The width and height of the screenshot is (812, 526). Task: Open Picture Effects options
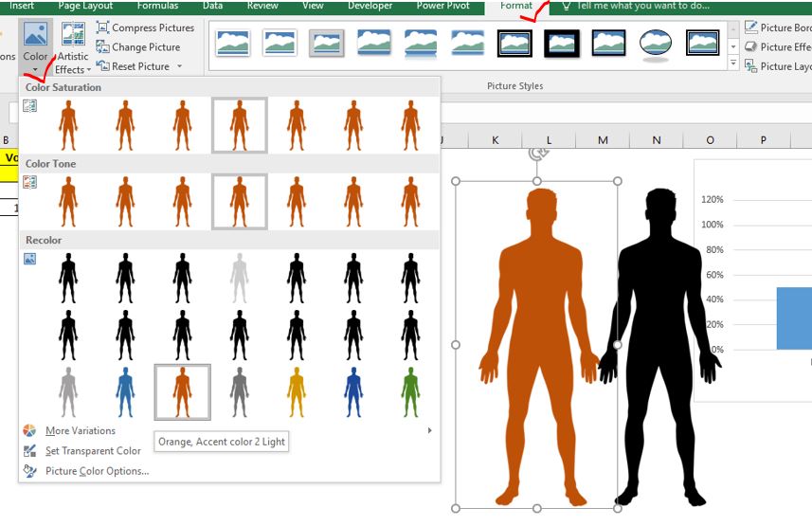tap(778, 47)
